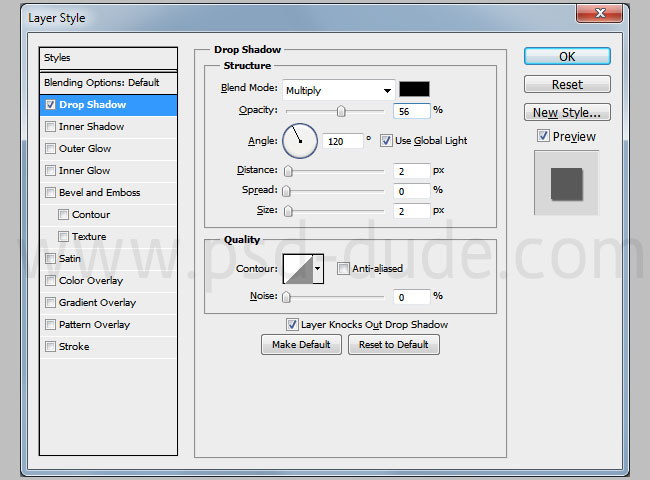Click the Size slider handle

pos(288,211)
